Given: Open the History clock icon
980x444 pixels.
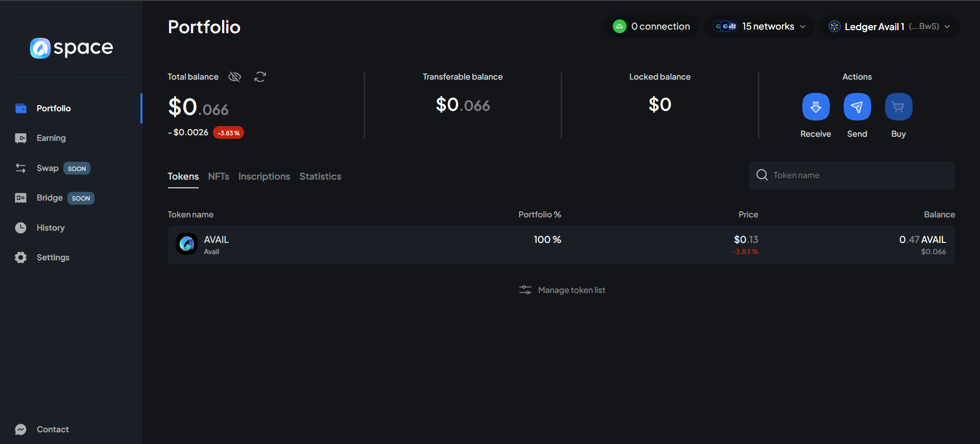Looking at the screenshot, I should coord(21,228).
